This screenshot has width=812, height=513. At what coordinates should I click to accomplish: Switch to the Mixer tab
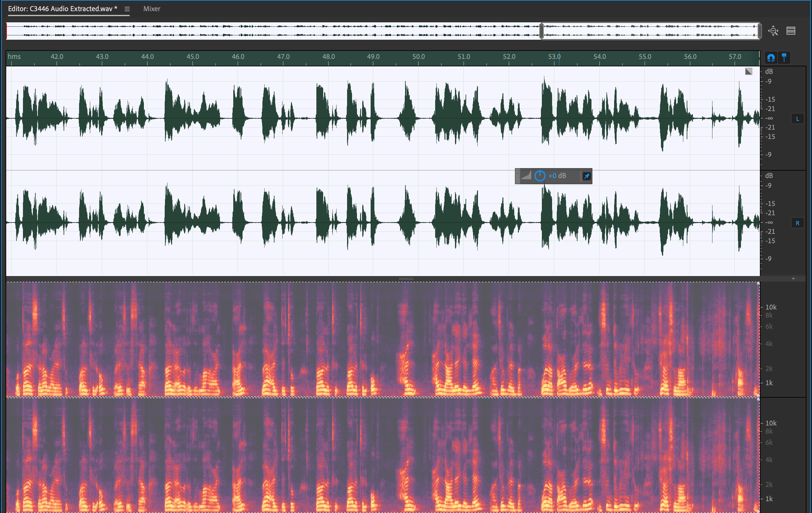point(152,9)
